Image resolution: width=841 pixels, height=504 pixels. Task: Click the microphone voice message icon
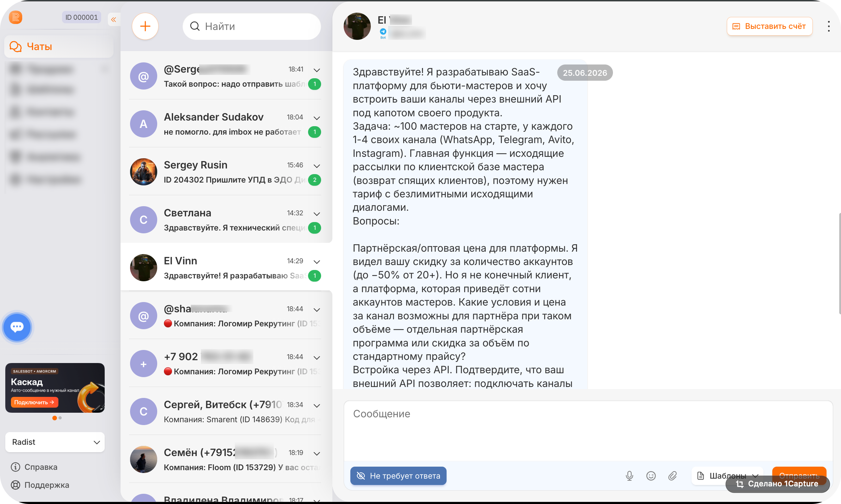[630, 476]
